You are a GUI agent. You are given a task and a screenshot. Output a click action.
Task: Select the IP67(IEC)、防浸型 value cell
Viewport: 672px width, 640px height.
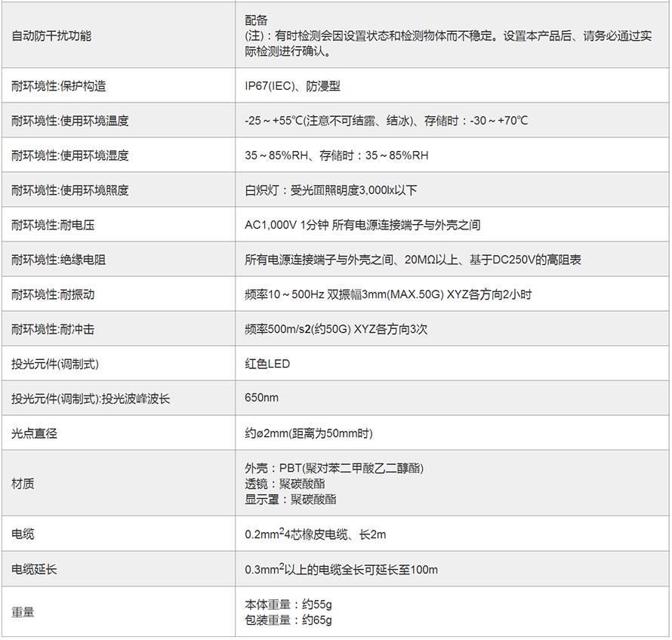(x=292, y=86)
